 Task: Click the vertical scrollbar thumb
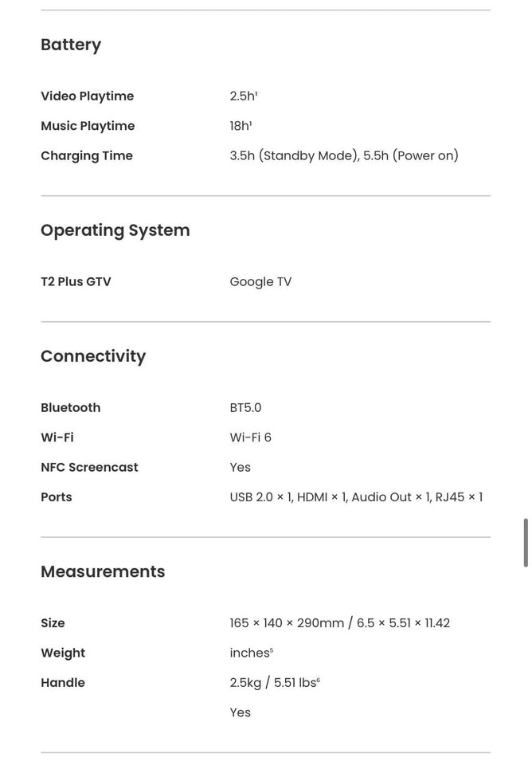(525, 543)
